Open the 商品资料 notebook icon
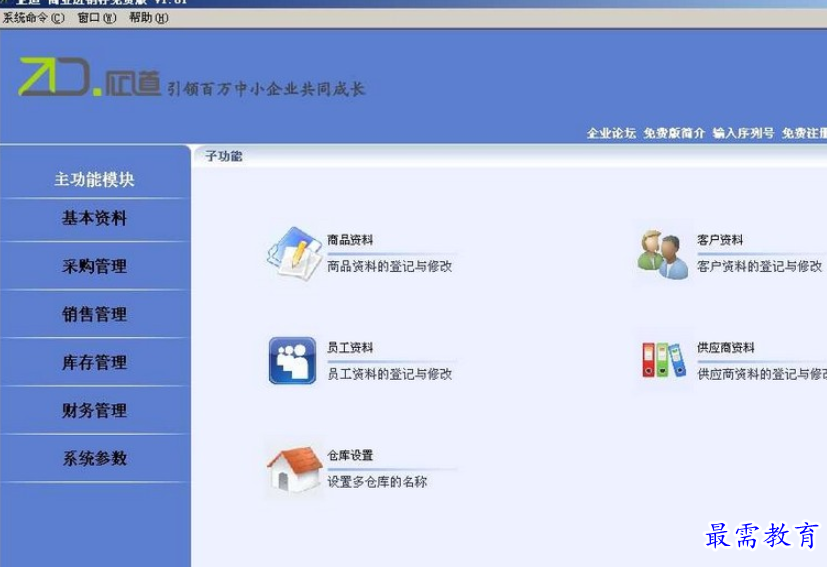This screenshot has height=567, width=827. (294, 253)
